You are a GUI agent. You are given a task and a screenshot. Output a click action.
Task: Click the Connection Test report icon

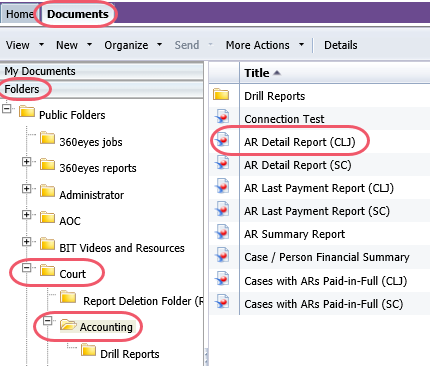pos(222,117)
